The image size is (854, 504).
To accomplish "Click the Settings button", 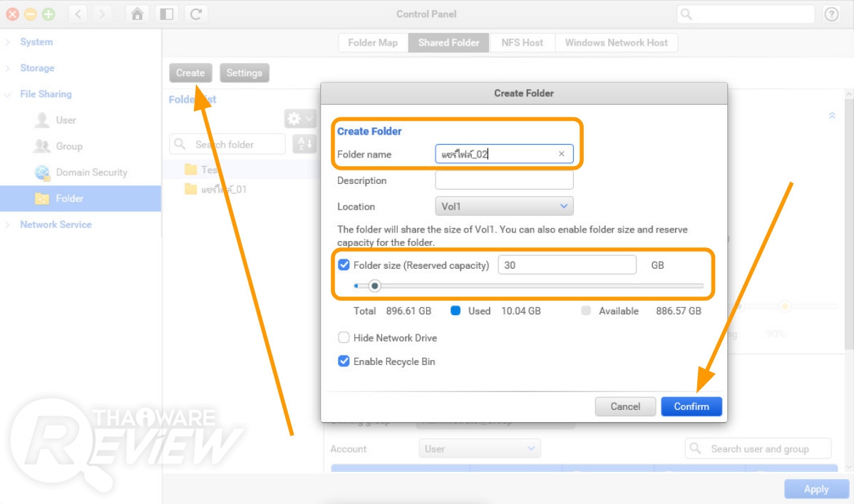I will point(244,73).
